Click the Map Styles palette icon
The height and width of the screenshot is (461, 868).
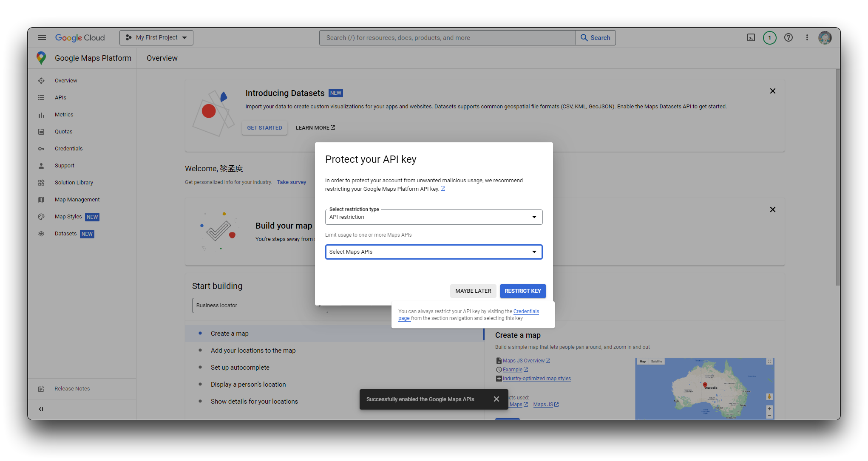pyautogui.click(x=41, y=217)
